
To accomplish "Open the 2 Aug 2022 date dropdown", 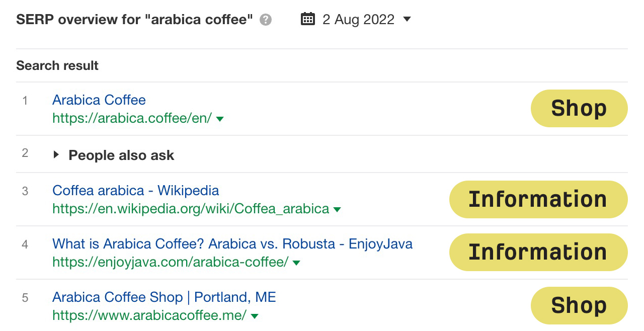I will click(407, 19).
